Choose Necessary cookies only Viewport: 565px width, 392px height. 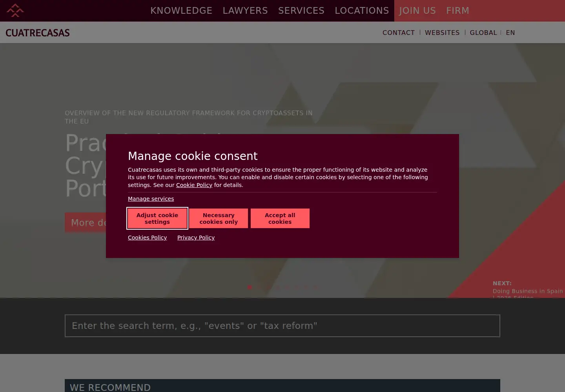click(219, 218)
